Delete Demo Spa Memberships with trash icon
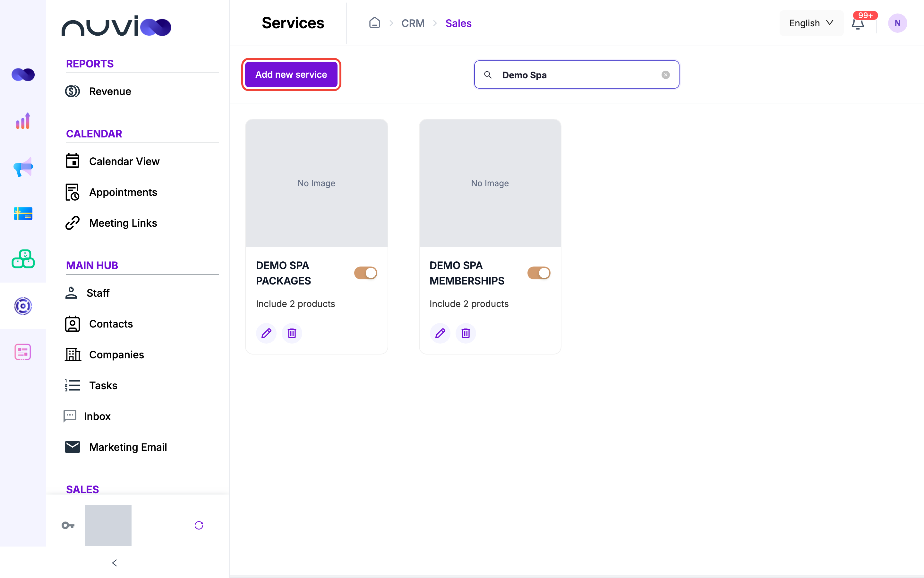924x578 pixels. point(466,333)
